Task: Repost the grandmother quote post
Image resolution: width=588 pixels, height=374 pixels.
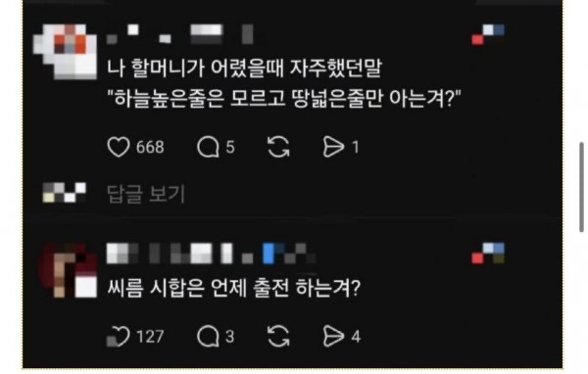Action: (278, 147)
